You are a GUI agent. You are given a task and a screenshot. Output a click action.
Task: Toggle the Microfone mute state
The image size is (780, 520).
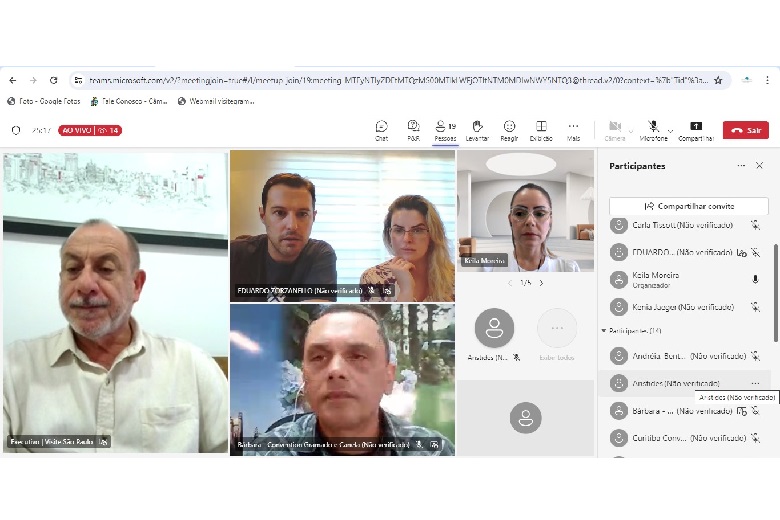coord(652,129)
